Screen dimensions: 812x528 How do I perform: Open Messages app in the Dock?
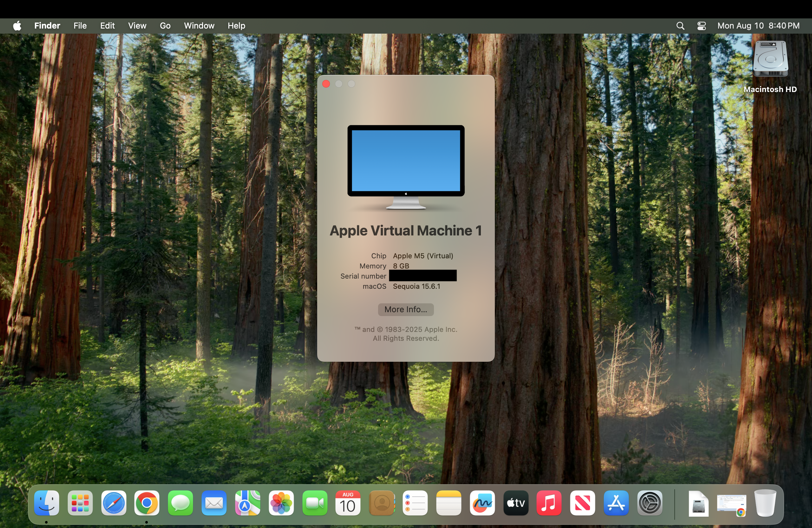(180, 503)
